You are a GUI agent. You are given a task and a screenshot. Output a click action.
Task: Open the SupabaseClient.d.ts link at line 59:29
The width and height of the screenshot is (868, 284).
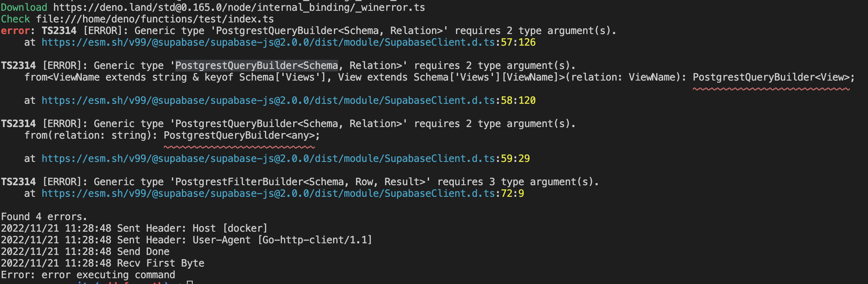click(x=285, y=159)
